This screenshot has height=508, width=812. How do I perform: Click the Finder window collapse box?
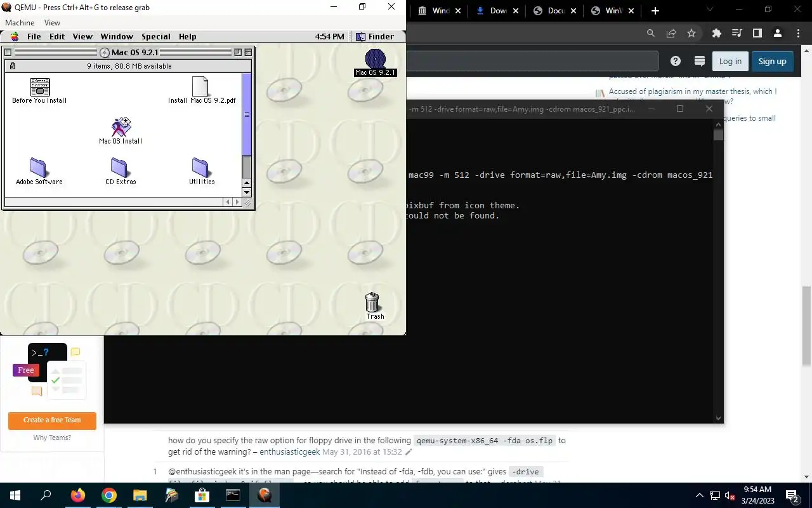248,53
